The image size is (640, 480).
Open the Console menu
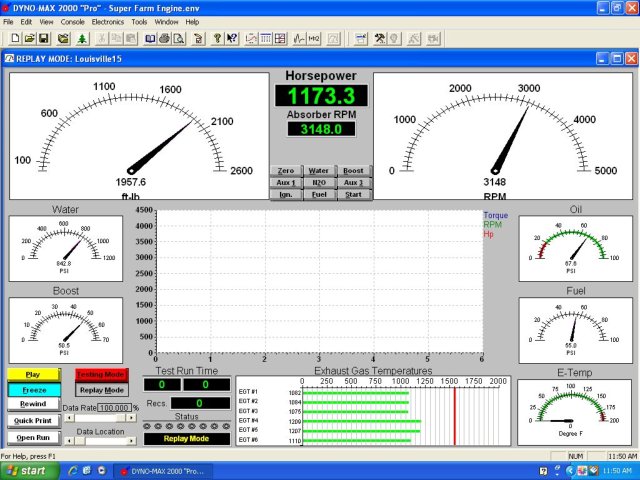73,22
